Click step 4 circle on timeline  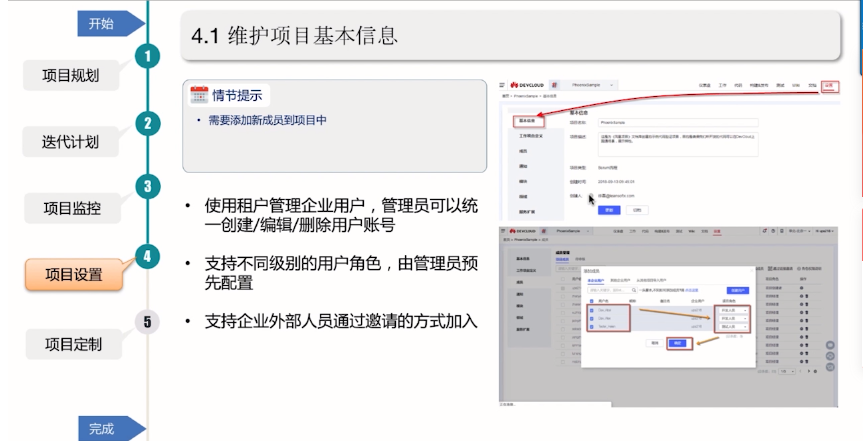click(x=147, y=257)
